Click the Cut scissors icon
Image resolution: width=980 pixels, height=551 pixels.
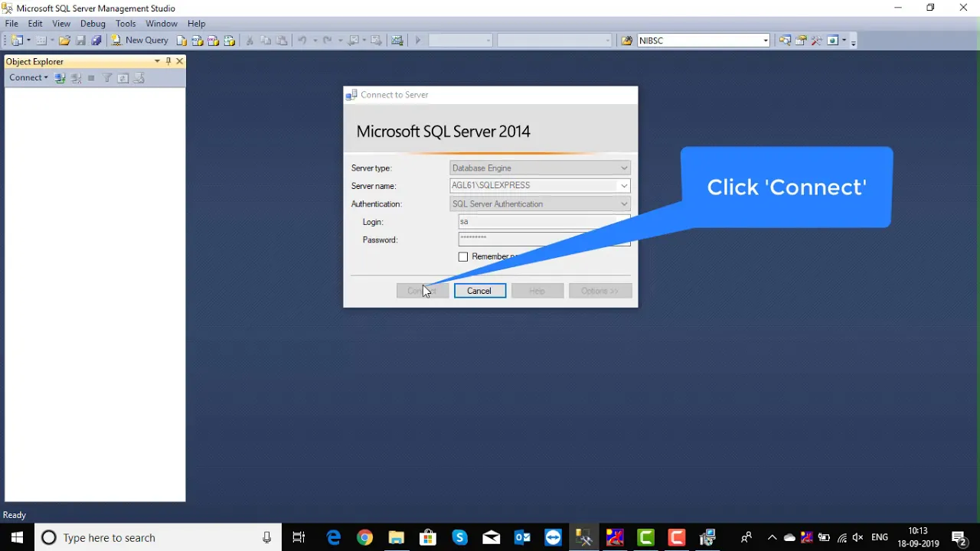(250, 41)
